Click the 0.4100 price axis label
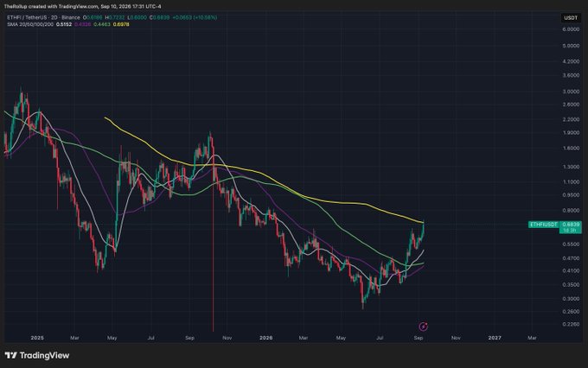 point(571,270)
